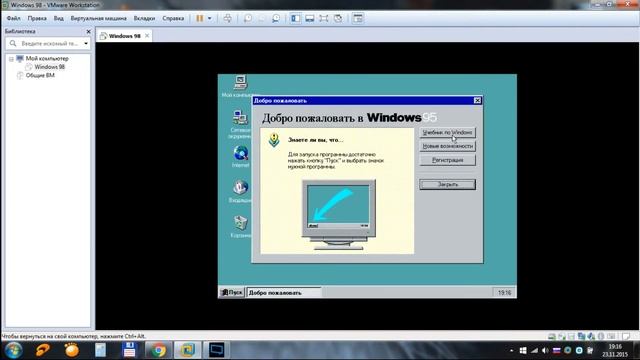
Task: Open the network signal tray icon
Action: click(534, 351)
